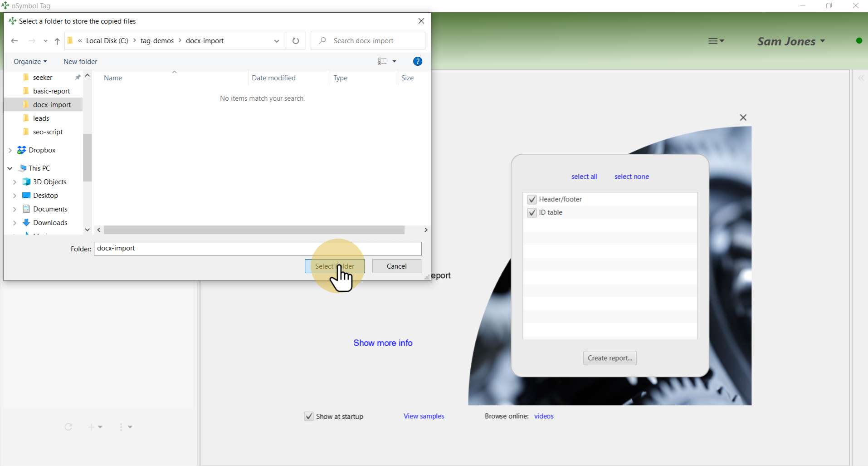Create a New folder
The width and height of the screenshot is (868, 466).
click(80, 61)
